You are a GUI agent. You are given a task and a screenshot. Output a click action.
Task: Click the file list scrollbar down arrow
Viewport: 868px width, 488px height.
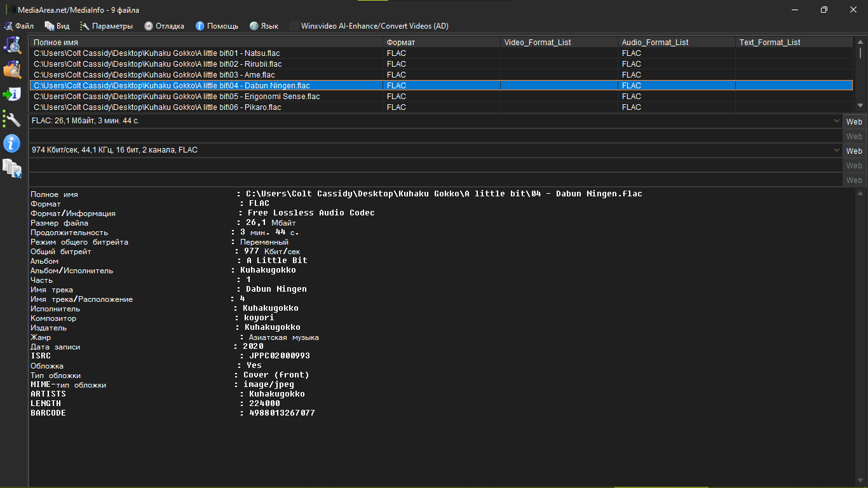tap(860, 105)
